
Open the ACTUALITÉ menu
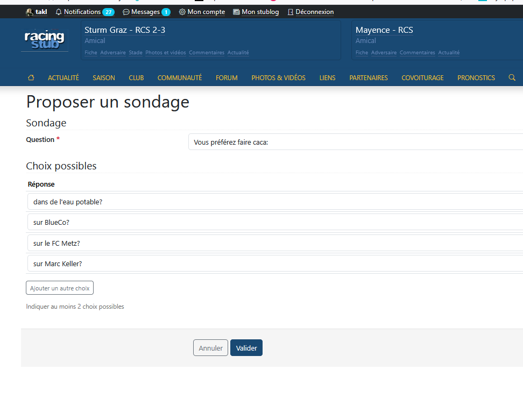pos(63,77)
